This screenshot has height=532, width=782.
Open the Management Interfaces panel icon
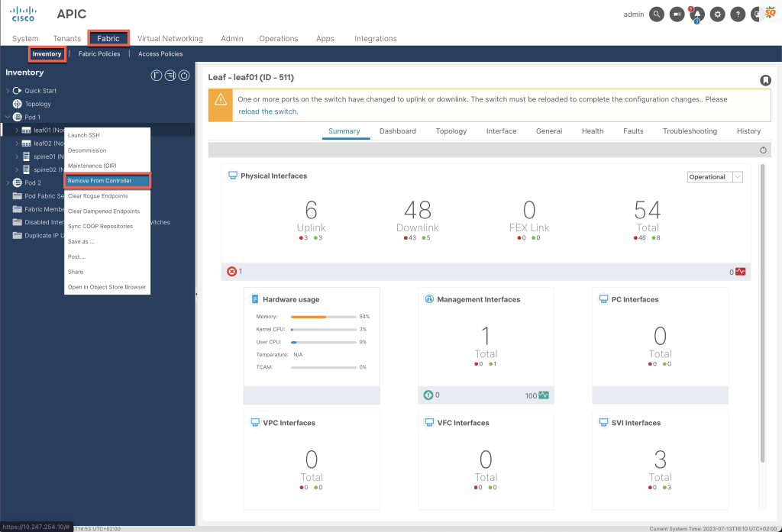428,298
